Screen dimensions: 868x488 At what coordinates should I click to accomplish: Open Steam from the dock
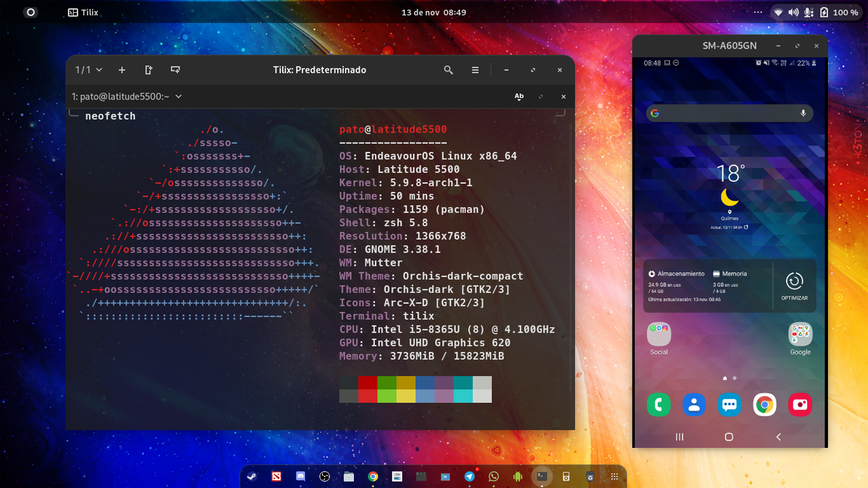[252, 476]
